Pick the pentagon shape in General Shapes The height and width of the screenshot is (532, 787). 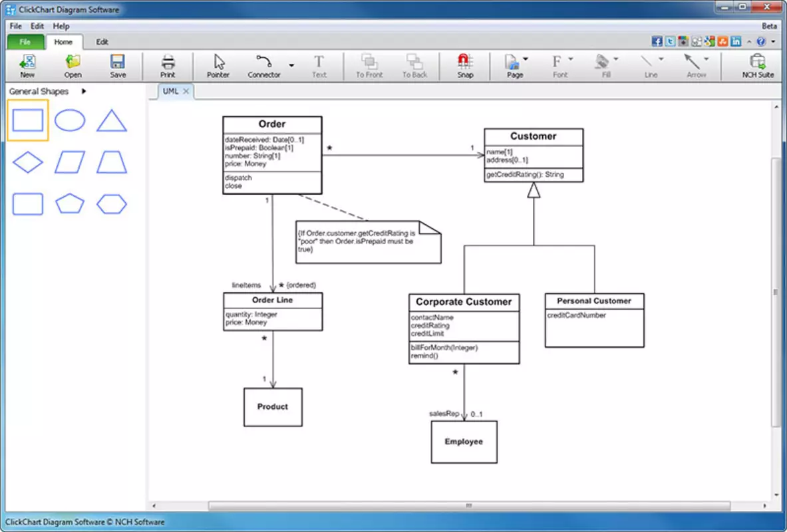[70, 203]
